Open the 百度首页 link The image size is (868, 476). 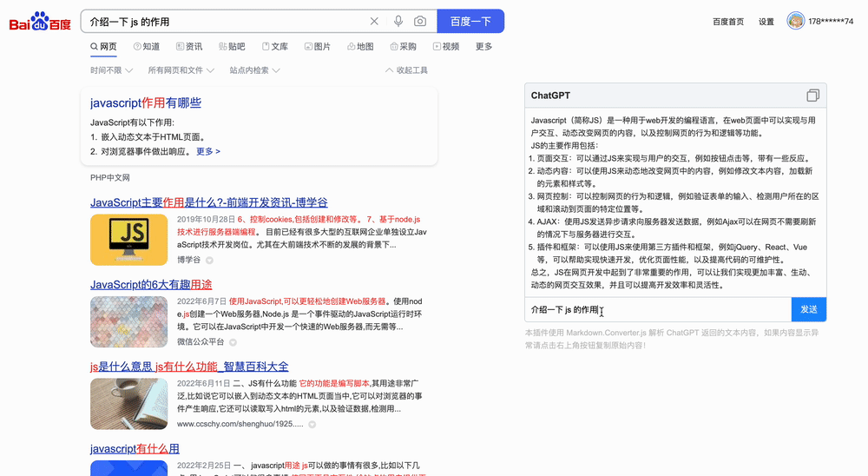point(728,22)
